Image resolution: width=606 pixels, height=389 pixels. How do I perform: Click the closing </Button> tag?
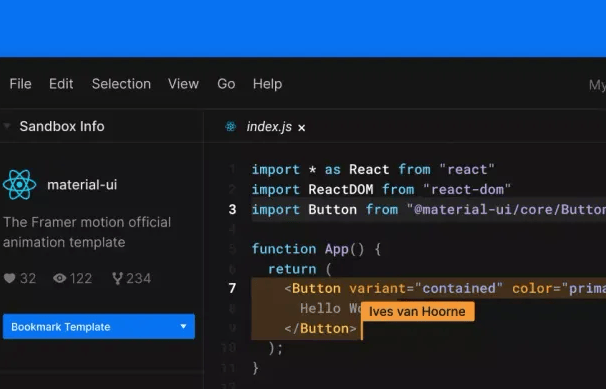point(320,328)
